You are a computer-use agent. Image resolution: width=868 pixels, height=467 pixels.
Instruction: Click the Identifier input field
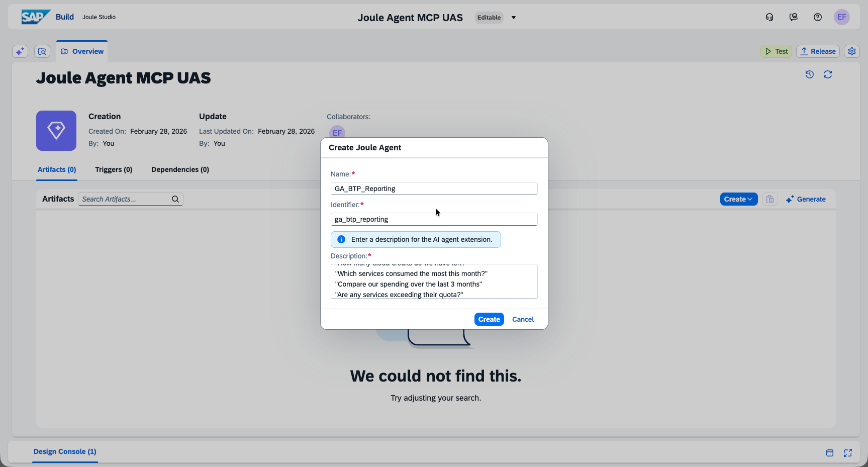434,219
